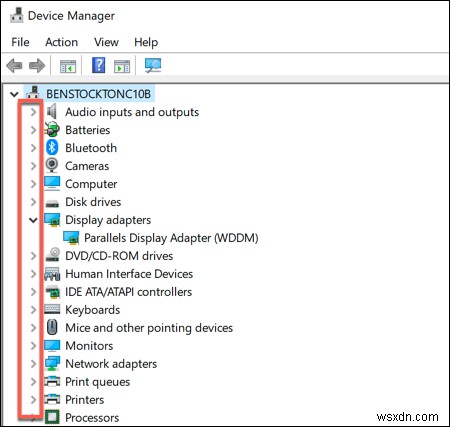Image resolution: width=450 pixels, height=427 pixels.
Task: Expand the Audio inputs and outputs category
Action: click(33, 112)
